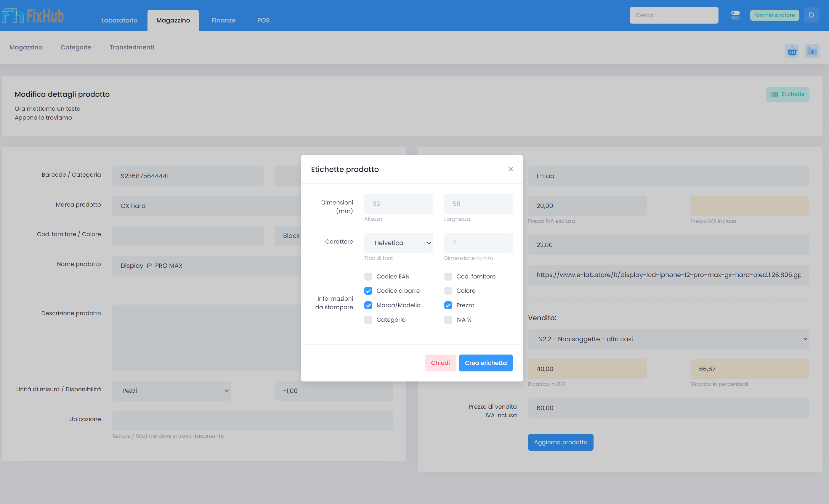Close the Etichette prodotto dialog with X
Screen dimensions: 829x504
(x=510, y=169)
